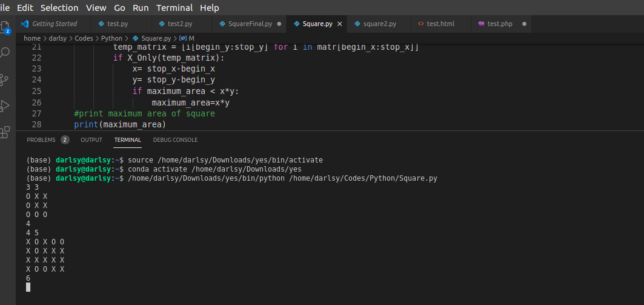
Task: Switch to the test.html tab
Action: 440,24
